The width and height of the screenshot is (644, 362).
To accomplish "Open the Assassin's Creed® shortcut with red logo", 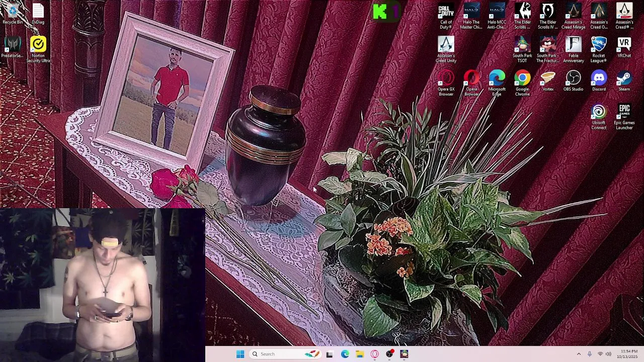I will [x=624, y=16].
